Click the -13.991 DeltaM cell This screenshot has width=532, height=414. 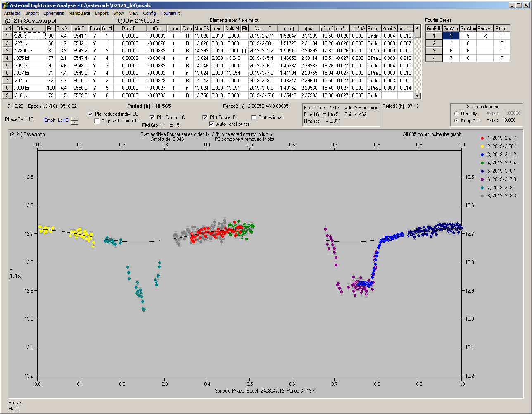tap(232, 88)
